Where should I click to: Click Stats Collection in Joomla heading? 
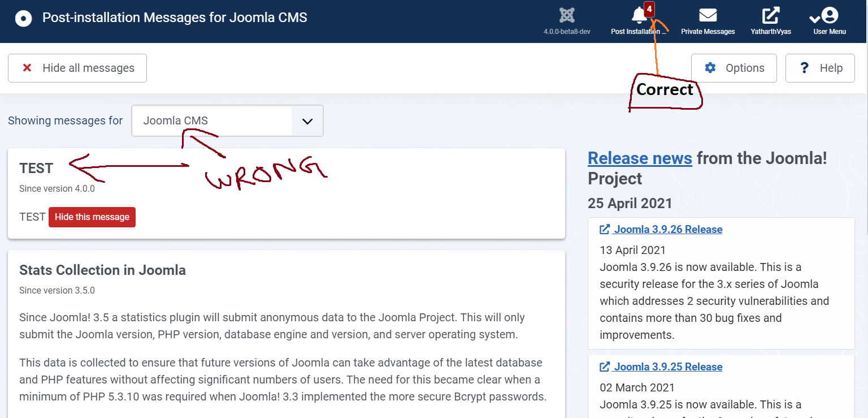coord(102,270)
